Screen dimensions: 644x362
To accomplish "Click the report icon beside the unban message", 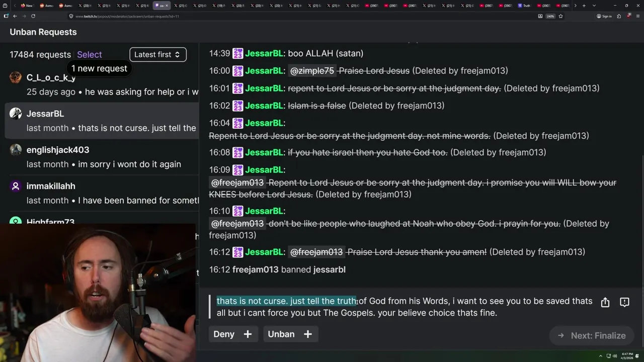I will click(624, 302).
